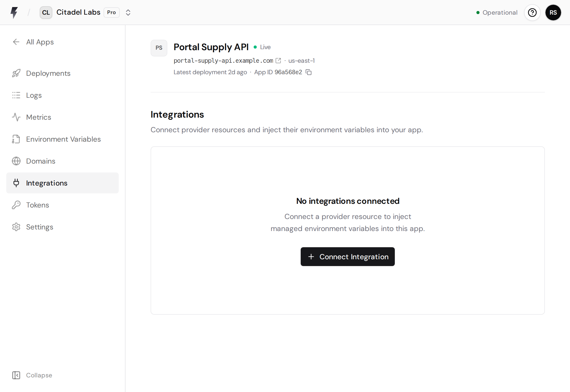Click the Pro plan badge

tap(112, 13)
